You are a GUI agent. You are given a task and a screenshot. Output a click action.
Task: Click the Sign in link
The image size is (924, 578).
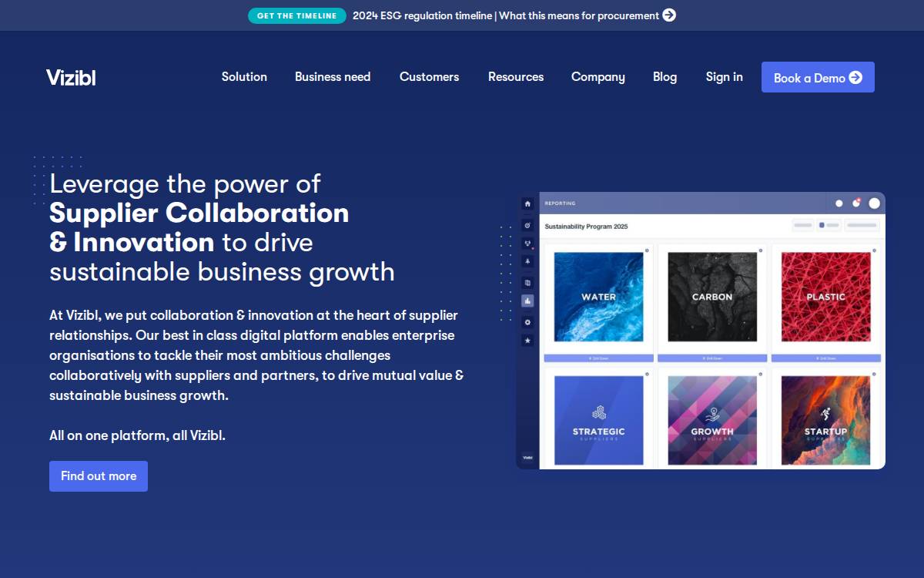pos(725,77)
